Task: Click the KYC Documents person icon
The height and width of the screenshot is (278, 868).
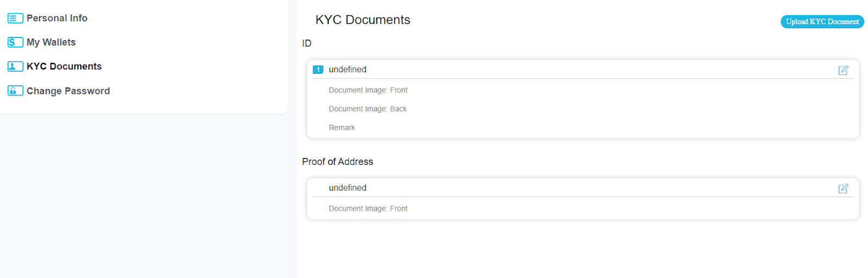Action: (15, 66)
